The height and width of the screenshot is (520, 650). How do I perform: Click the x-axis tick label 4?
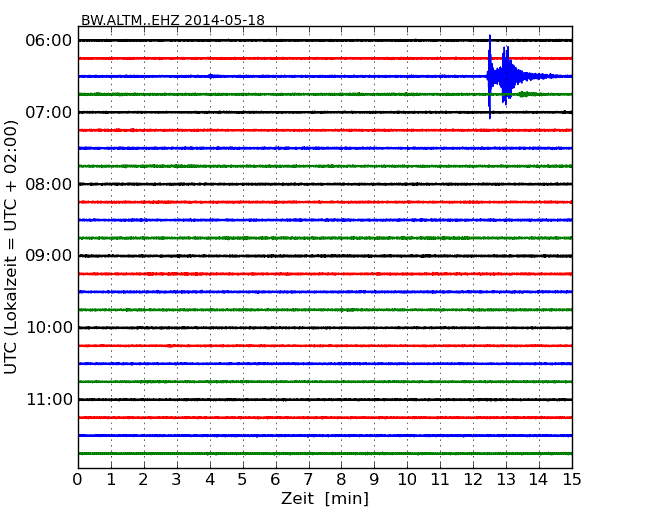(210, 479)
